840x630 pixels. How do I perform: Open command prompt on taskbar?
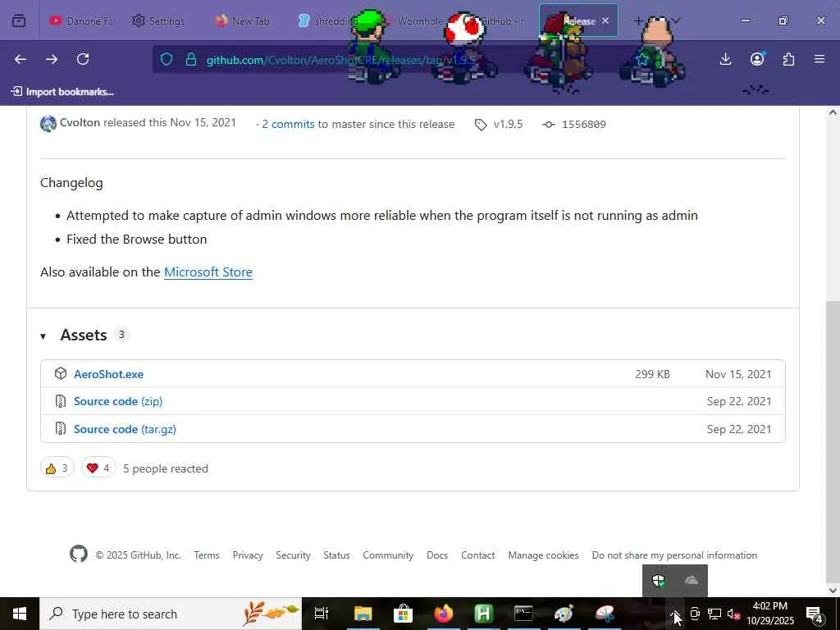[x=523, y=614]
